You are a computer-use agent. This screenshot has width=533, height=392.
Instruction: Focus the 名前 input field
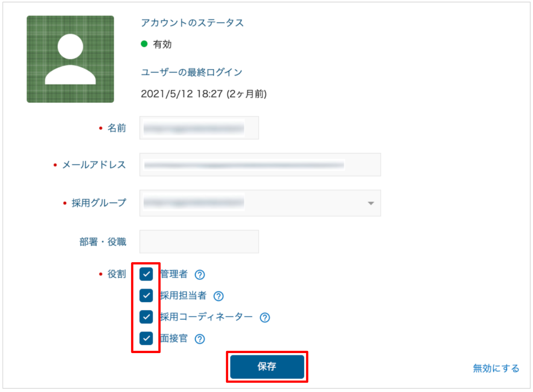(199, 128)
